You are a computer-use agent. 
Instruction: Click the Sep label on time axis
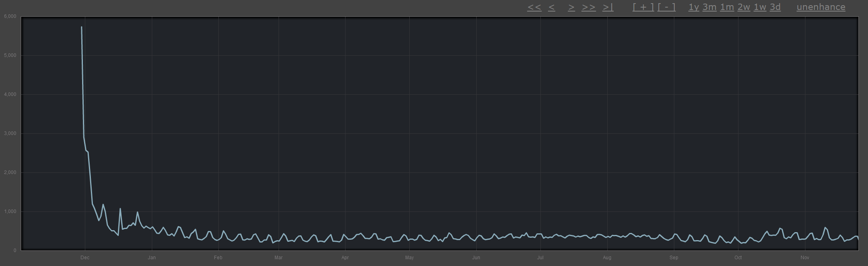674,258
